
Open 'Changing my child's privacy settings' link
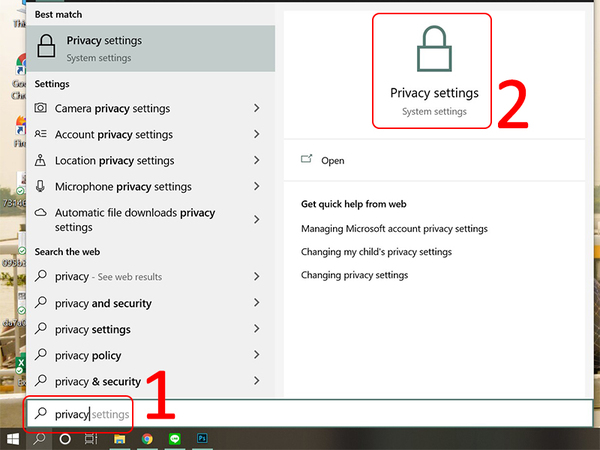click(x=376, y=252)
